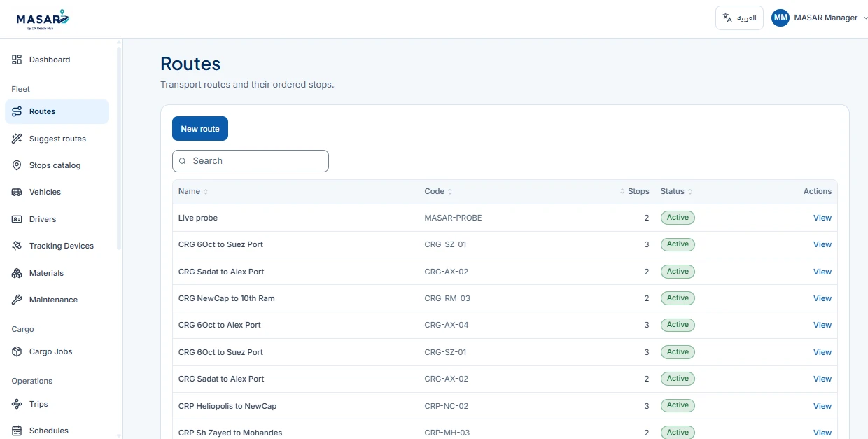Select 'CRG 6Oct to Alex Port' name

coord(220,325)
